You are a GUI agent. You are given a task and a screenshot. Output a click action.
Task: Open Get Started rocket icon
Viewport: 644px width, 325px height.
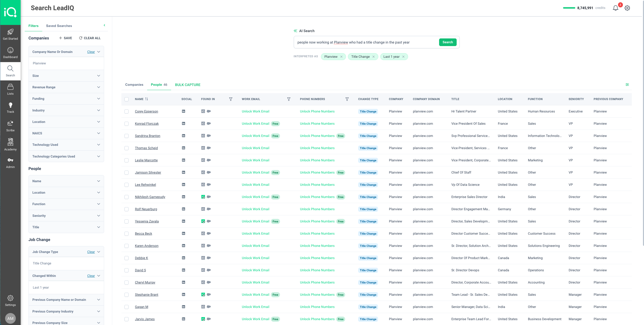click(10, 34)
